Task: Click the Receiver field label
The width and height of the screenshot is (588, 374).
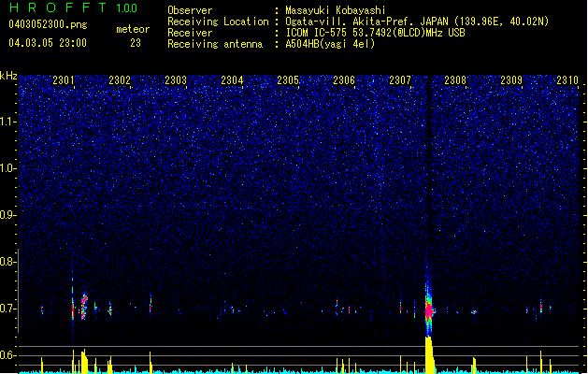Action: pos(190,33)
